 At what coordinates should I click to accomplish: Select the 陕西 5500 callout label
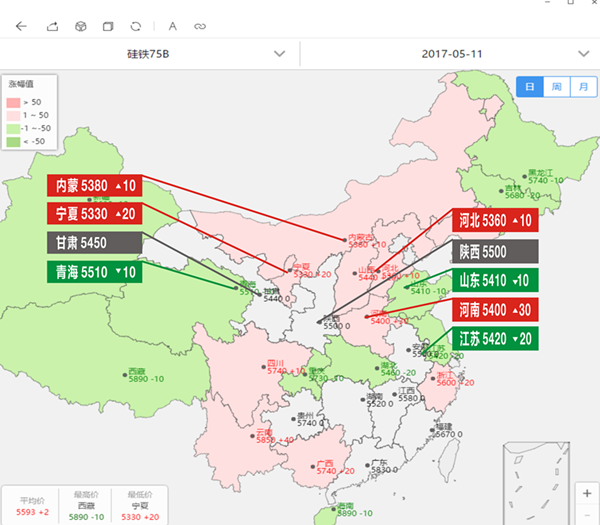(495, 251)
